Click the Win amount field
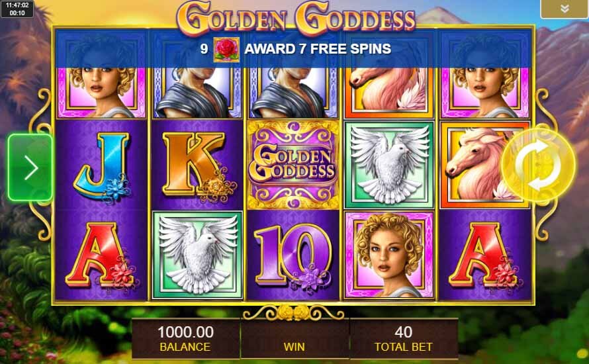Image resolution: width=589 pixels, height=364 pixels. [294, 339]
